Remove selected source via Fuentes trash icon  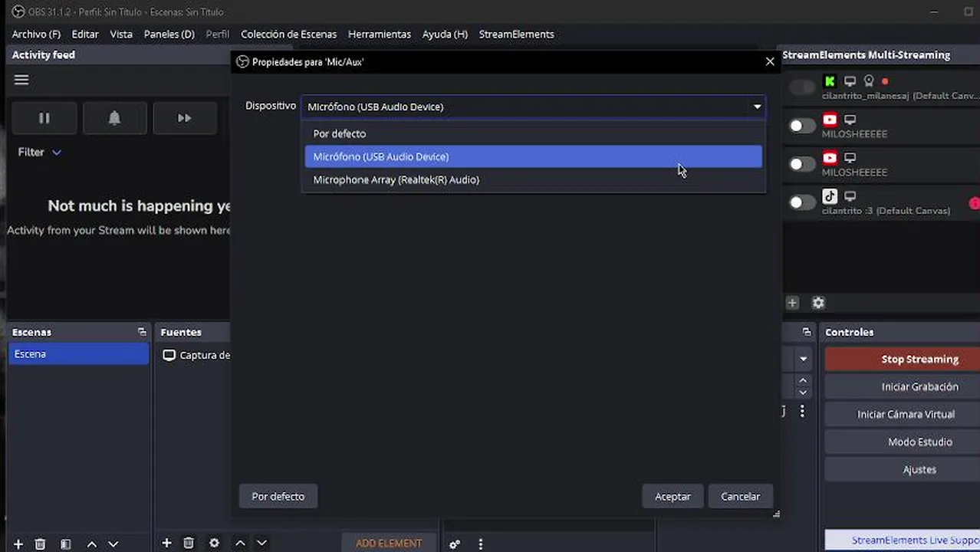tap(189, 543)
